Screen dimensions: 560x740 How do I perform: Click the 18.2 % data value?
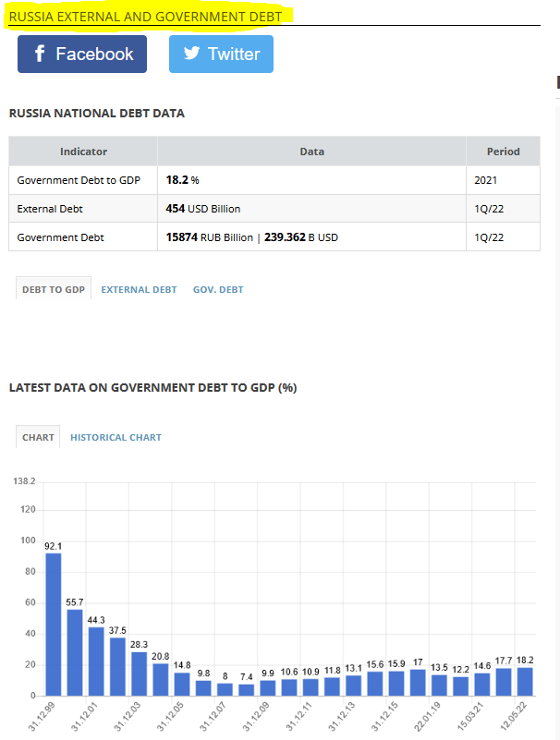click(x=182, y=180)
